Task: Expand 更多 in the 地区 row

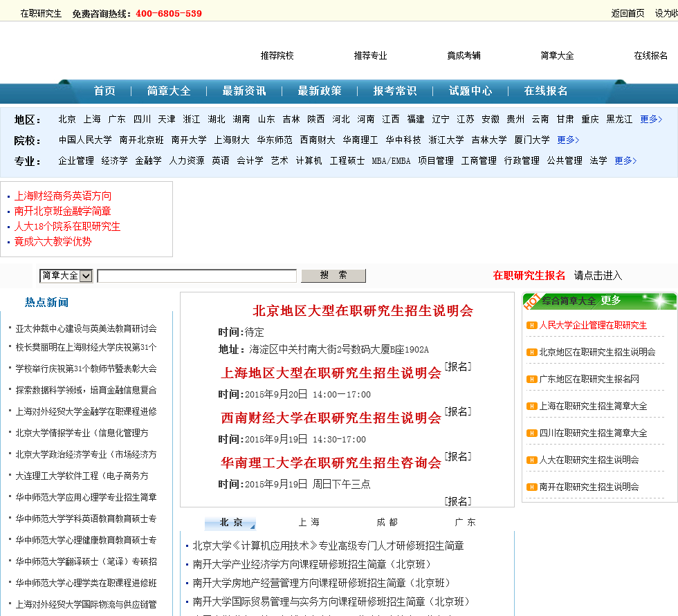Action: 651,119
